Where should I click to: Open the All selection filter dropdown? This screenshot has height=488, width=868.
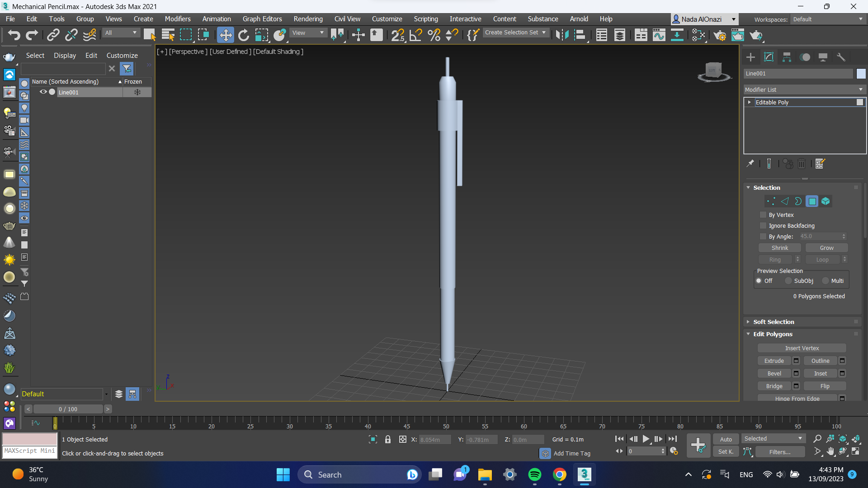(x=121, y=33)
